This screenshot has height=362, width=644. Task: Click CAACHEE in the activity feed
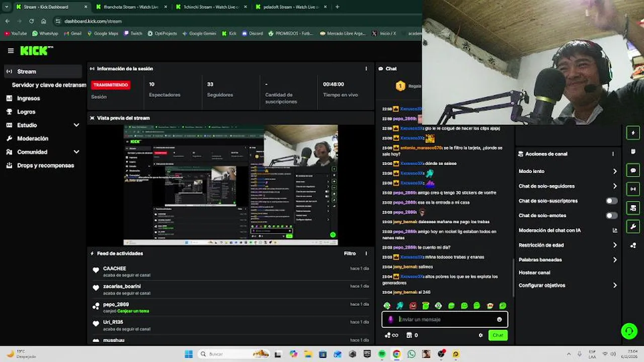(115, 268)
